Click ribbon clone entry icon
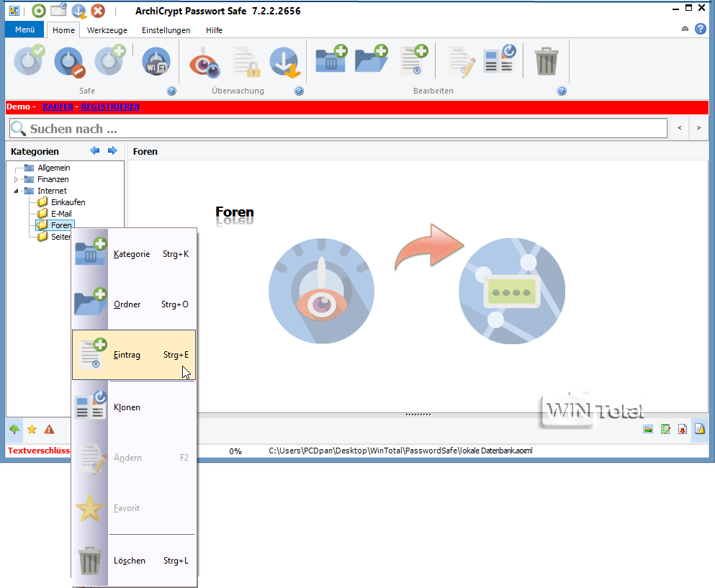715x588 pixels. tap(499, 59)
